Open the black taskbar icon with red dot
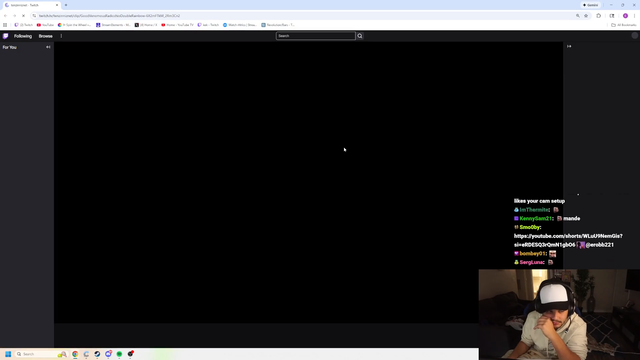Viewport: 640px width, 360px height. click(x=131, y=354)
